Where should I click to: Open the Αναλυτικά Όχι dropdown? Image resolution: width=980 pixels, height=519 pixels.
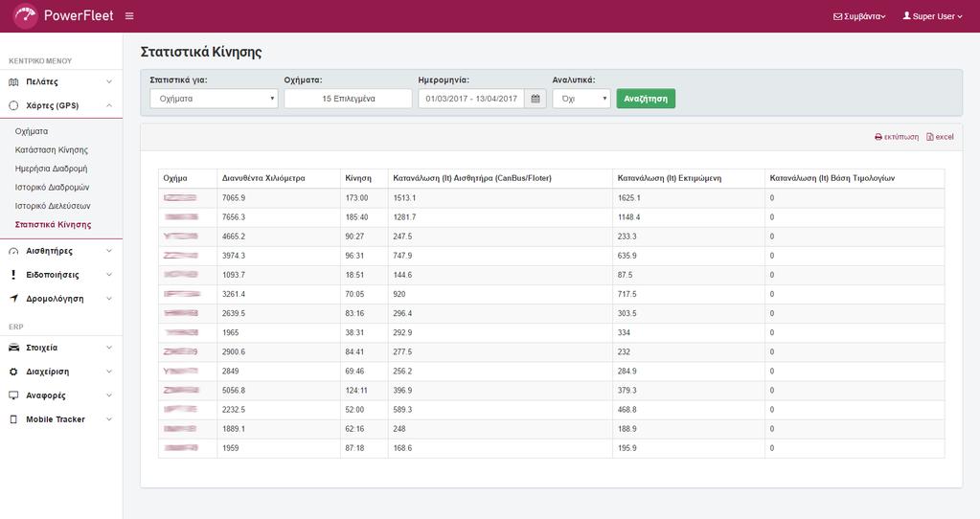tap(581, 99)
